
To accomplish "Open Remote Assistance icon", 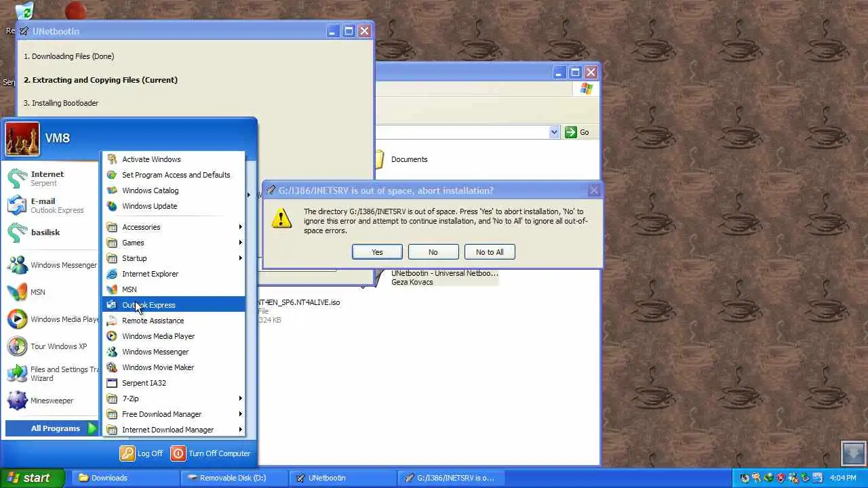I will click(112, 321).
